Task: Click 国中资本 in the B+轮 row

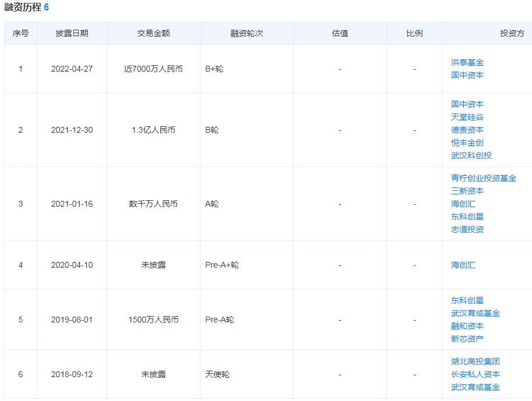Action: (467, 75)
